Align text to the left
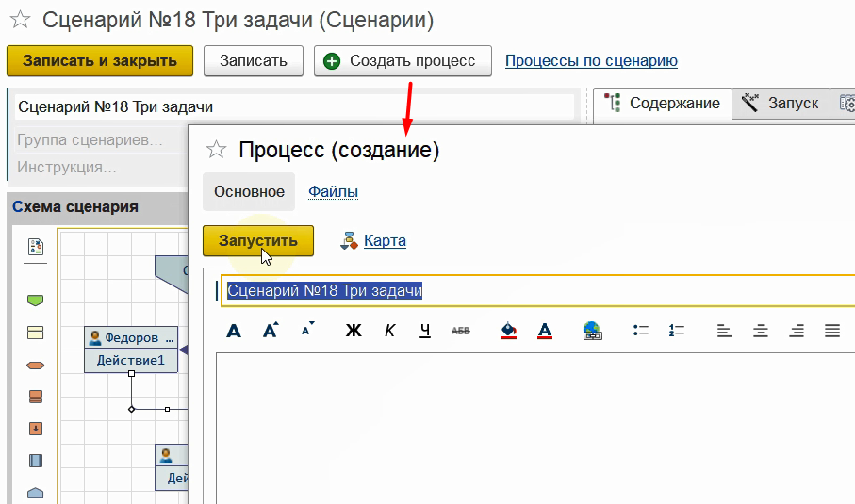 pyautogui.click(x=724, y=331)
